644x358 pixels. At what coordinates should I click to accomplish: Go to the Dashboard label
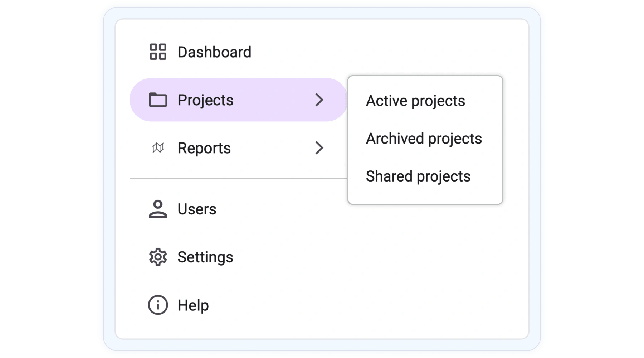214,52
